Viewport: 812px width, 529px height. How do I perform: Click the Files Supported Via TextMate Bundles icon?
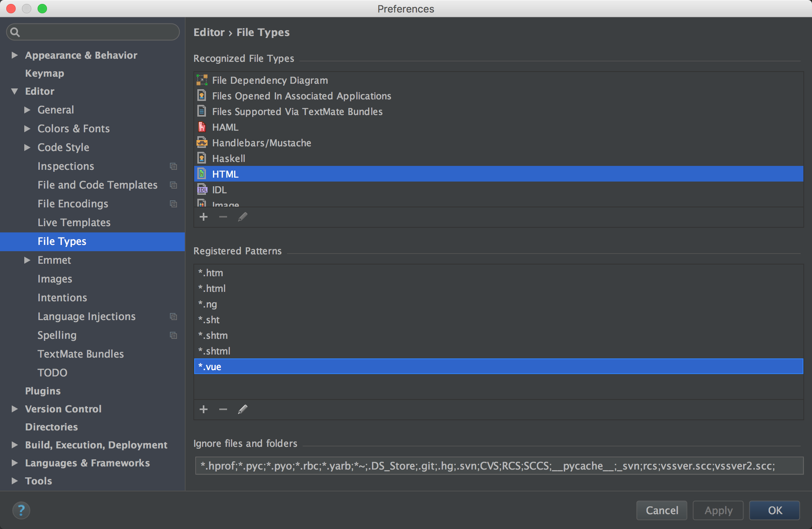[x=202, y=111]
